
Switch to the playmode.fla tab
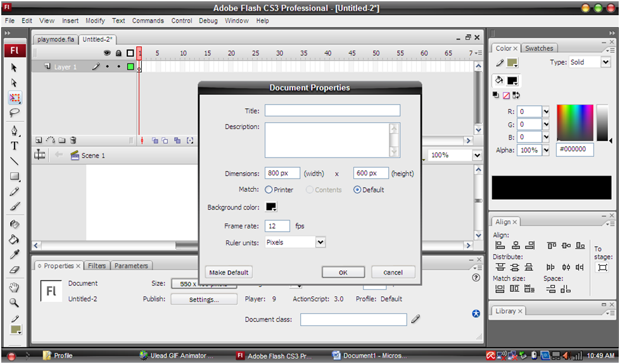[56, 39]
